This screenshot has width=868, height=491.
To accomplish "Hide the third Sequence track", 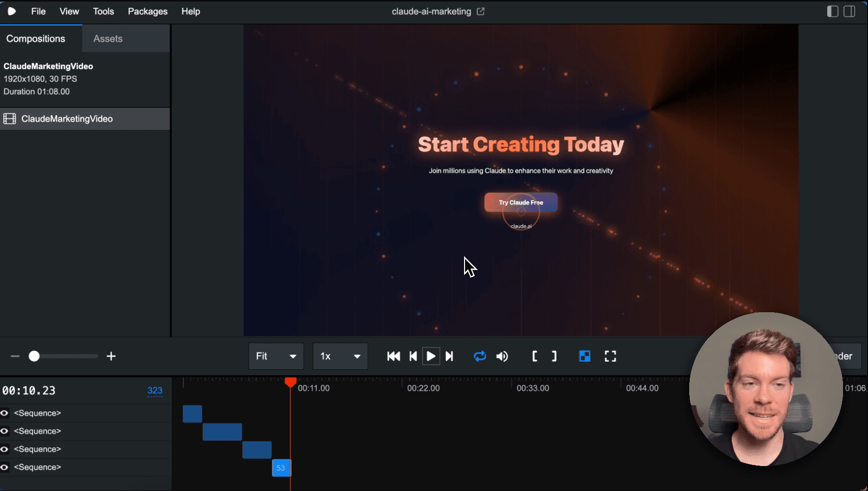I will click(x=5, y=449).
